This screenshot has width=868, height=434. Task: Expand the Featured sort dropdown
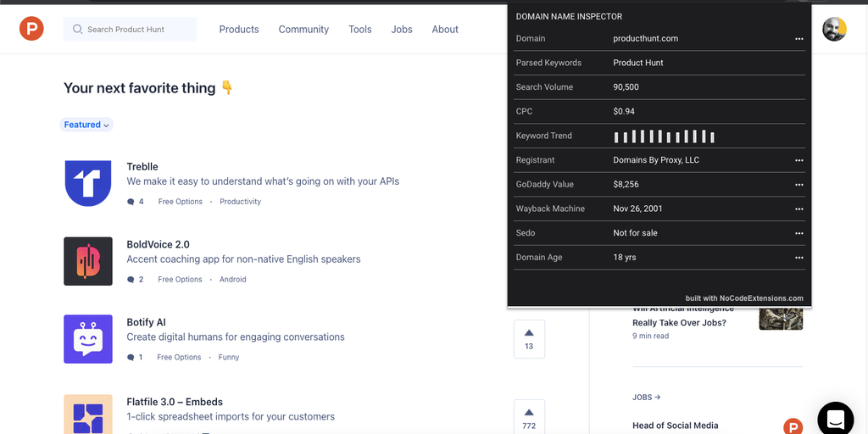click(x=86, y=125)
